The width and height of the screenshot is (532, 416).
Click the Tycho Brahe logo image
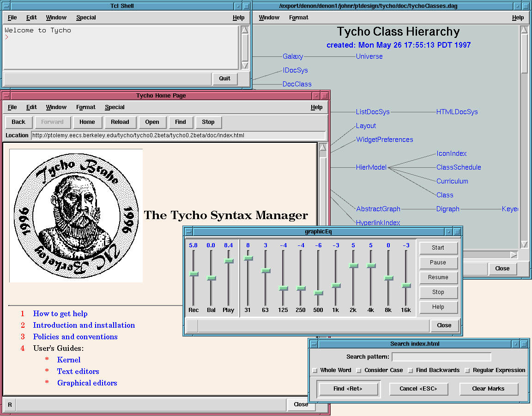[x=76, y=215]
